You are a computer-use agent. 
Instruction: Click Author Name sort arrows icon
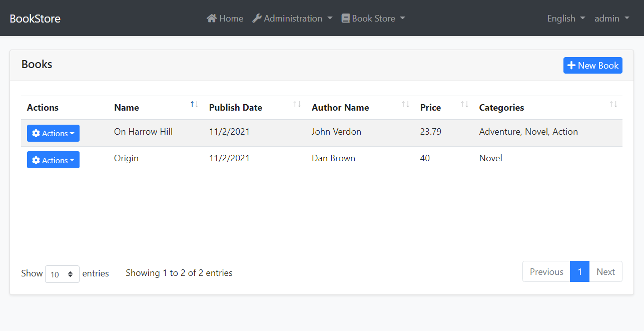click(x=405, y=104)
